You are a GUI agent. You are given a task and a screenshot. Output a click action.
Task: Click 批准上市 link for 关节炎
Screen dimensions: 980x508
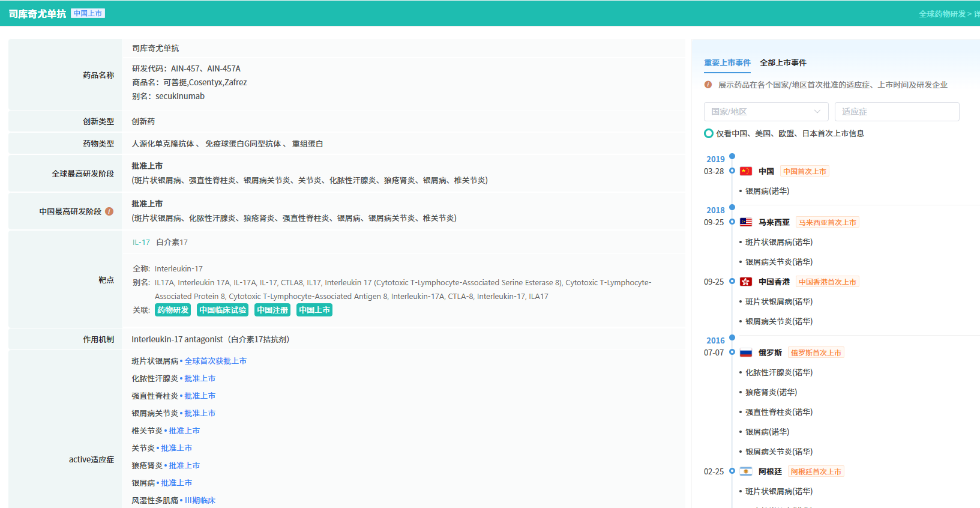(x=176, y=448)
